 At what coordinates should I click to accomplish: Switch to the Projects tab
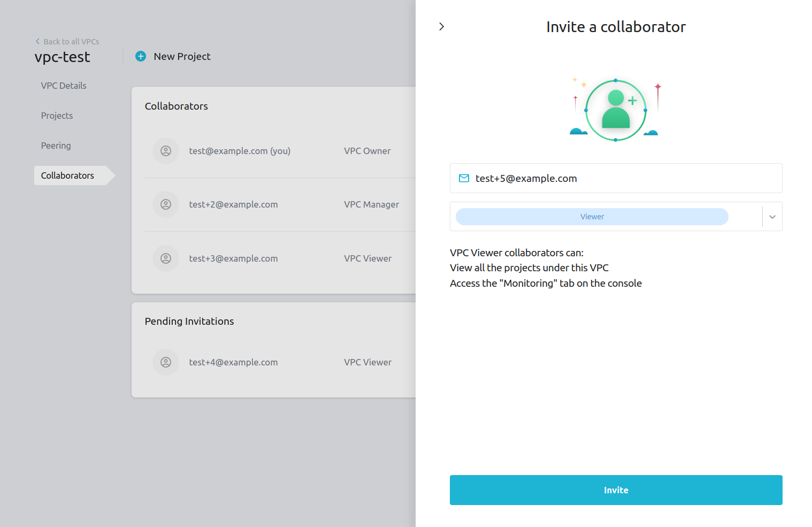[x=57, y=116]
